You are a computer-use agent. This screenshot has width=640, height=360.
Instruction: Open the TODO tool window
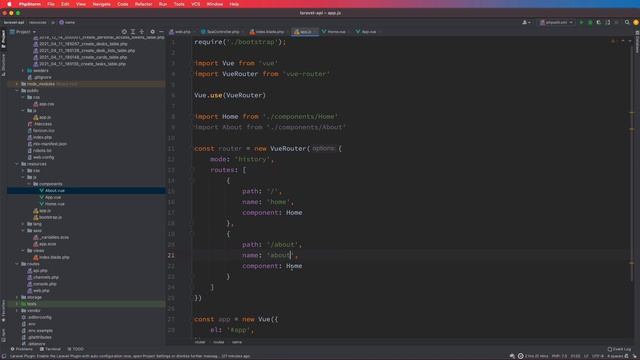tap(76, 349)
